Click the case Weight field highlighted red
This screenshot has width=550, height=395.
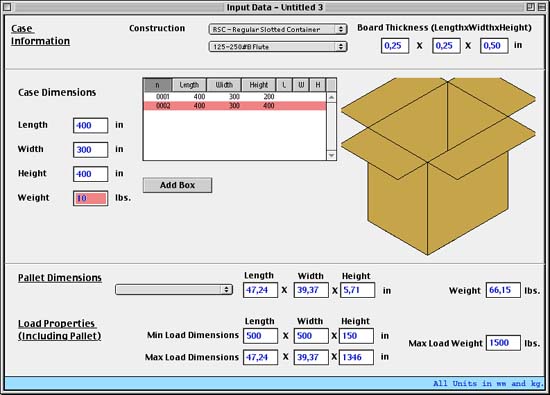click(x=90, y=198)
